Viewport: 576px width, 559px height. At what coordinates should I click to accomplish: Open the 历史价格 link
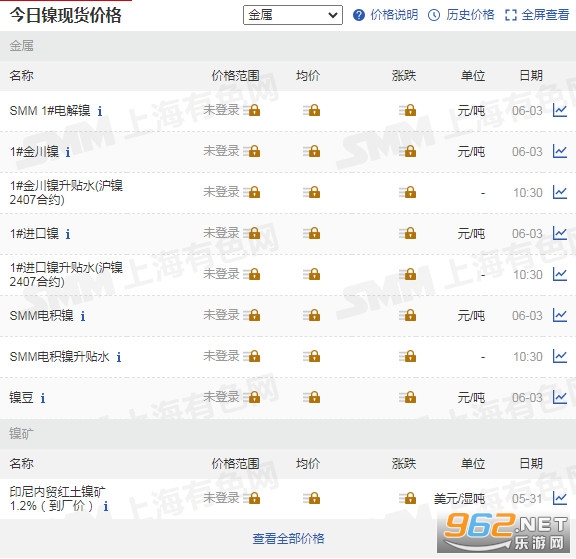click(470, 15)
